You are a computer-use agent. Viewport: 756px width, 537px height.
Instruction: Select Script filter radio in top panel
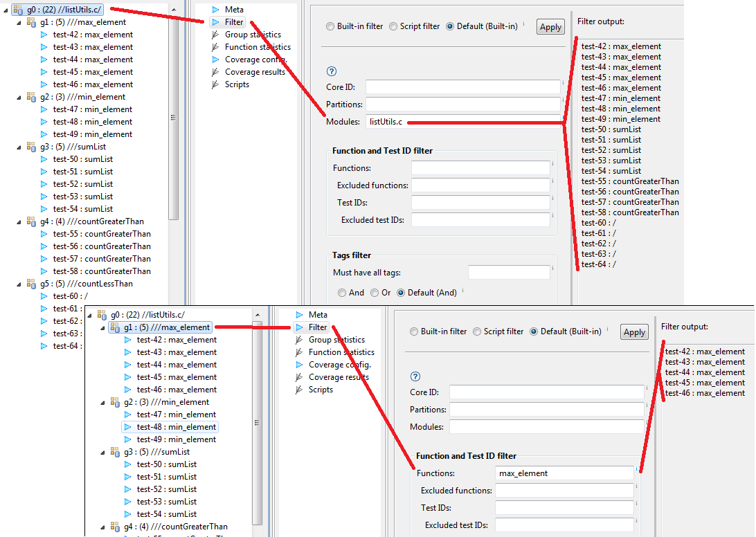(x=393, y=26)
